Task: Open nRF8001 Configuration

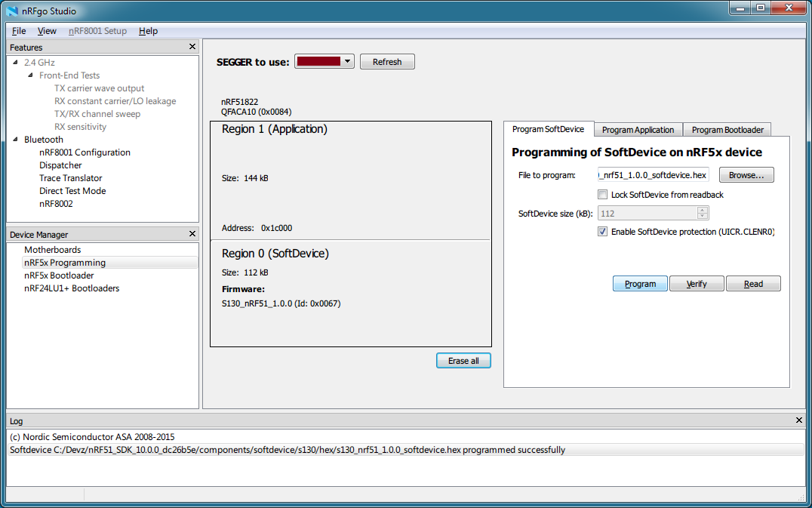Action: point(85,152)
